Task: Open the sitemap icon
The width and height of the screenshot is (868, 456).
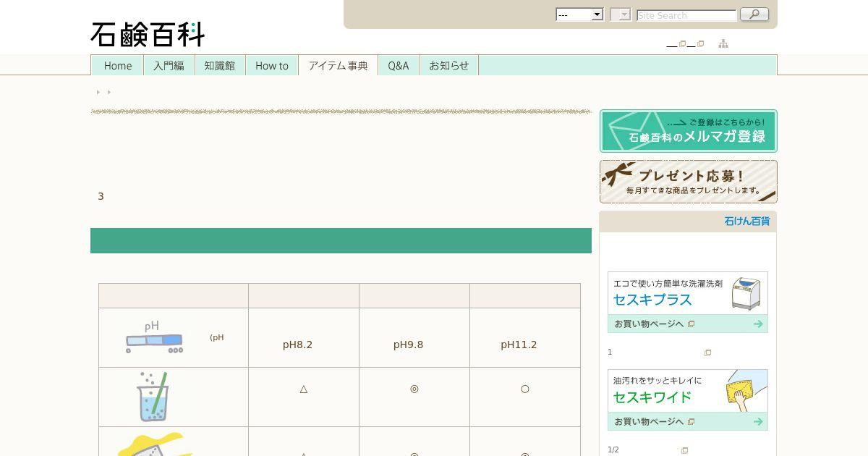Action: coord(723,44)
